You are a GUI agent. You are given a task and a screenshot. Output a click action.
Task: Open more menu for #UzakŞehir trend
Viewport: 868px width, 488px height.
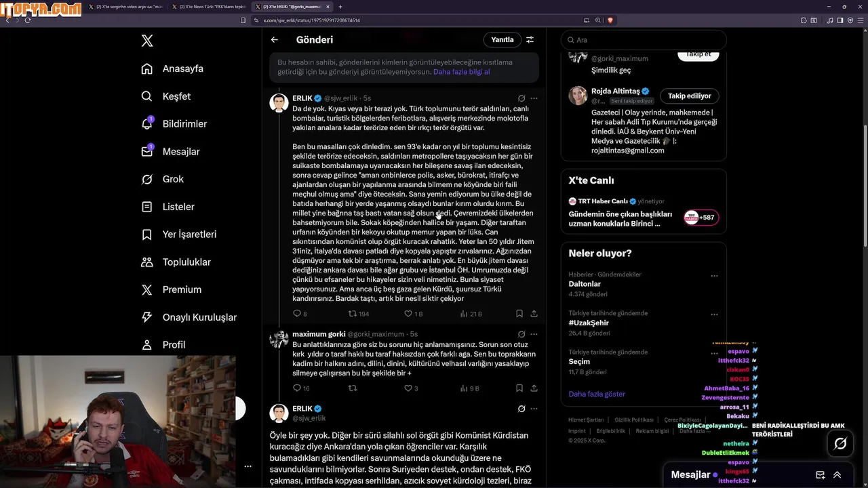(714, 314)
